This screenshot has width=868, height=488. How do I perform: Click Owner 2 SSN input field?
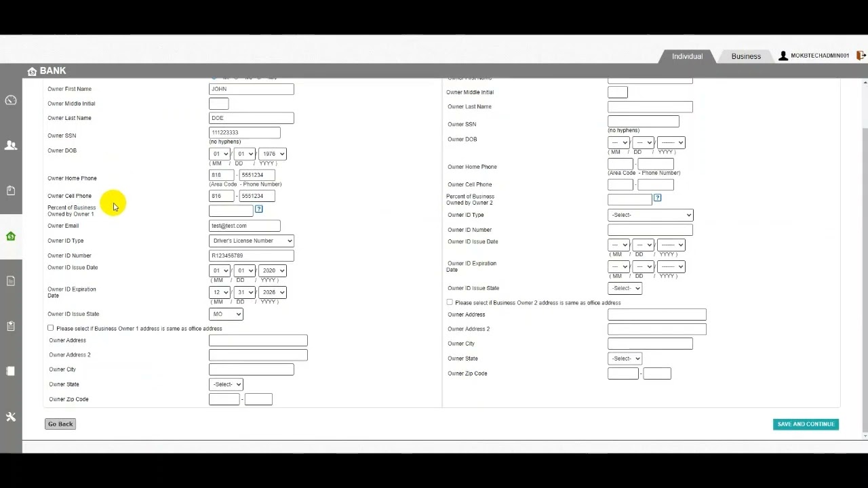pyautogui.click(x=644, y=121)
